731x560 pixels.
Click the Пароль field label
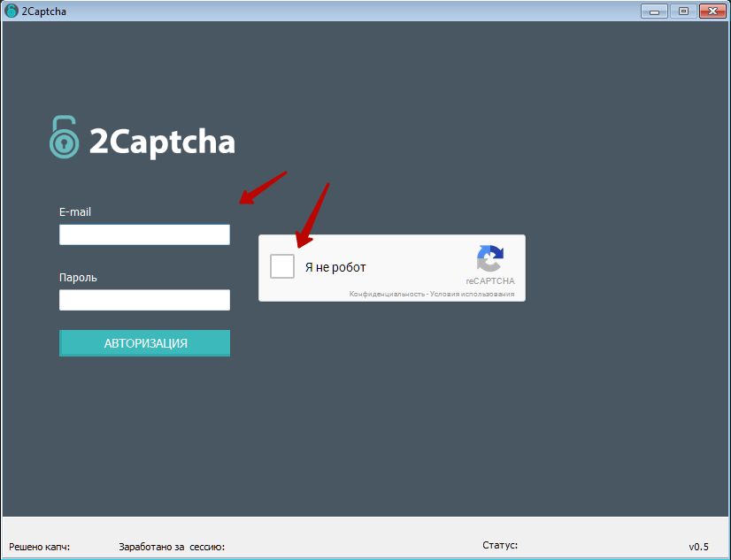point(78,277)
